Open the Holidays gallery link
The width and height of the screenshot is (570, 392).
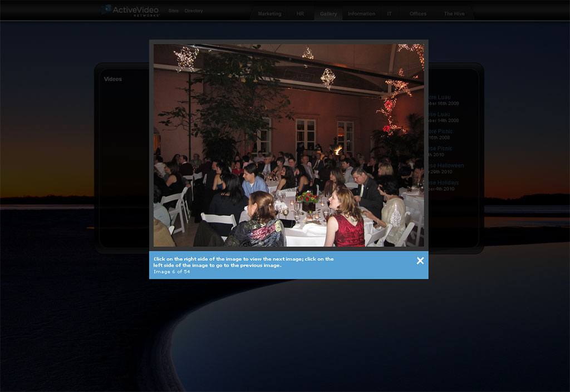coord(444,182)
